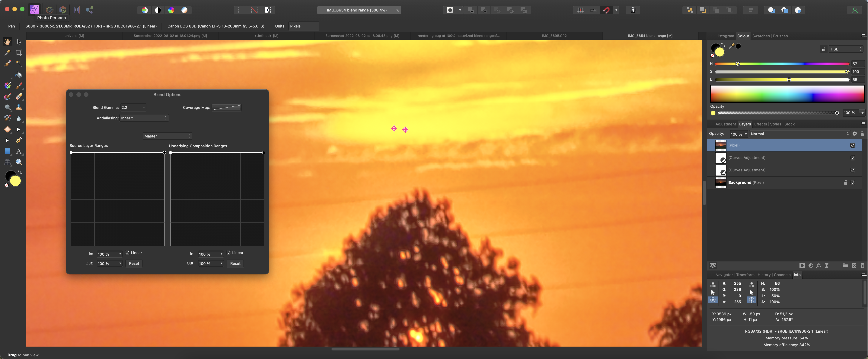This screenshot has height=359, width=868.
Task: Select the Selection Brush tool
Action: (x=7, y=64)
